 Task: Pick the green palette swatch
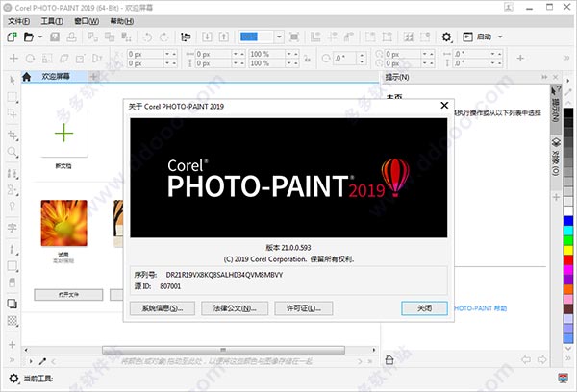[568, 240]
